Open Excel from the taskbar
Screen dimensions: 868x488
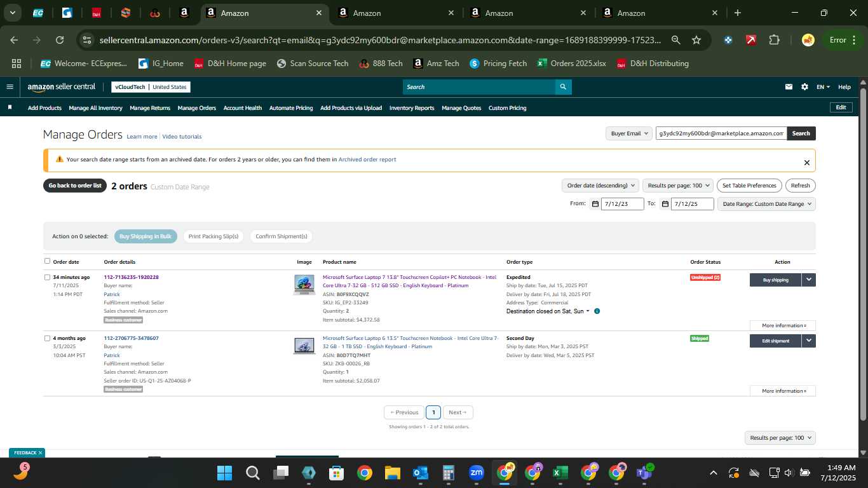click(x=560, y=473)
